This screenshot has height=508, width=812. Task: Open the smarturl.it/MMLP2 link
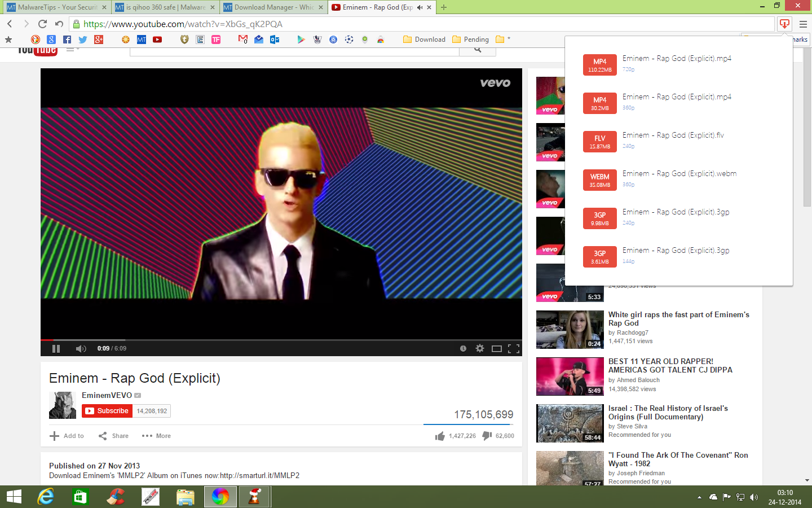point(259,475)
